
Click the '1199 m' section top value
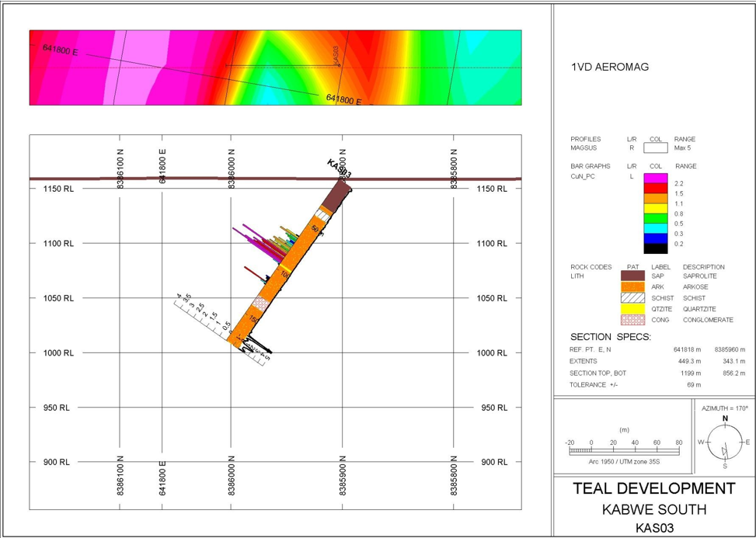tap(692, 373)
